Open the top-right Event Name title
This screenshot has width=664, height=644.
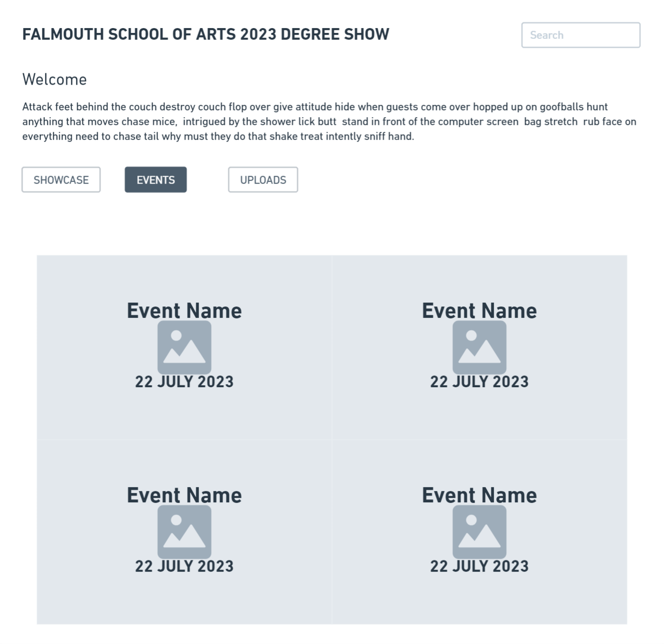point(480,310)
